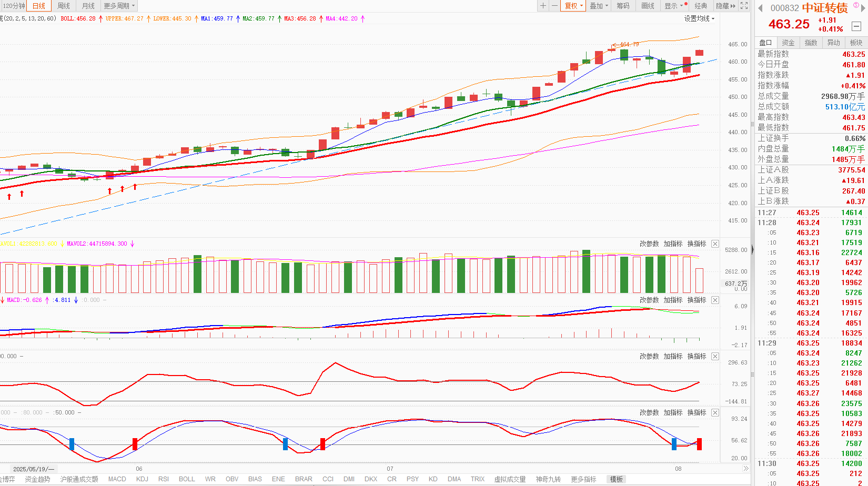Select OBV indicator at bottom bar

coord(232,479)
